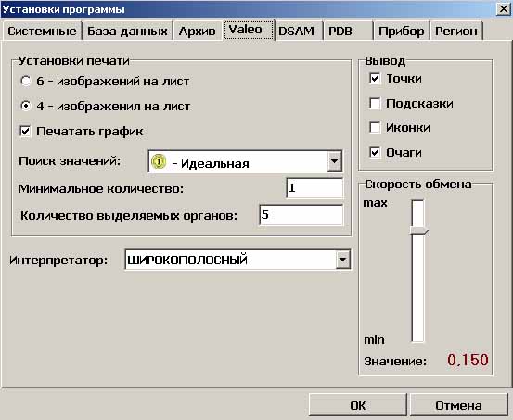Toggle the Печатать график checkbox
This screenshot has height=420, width=513.
tap(25, 131)
